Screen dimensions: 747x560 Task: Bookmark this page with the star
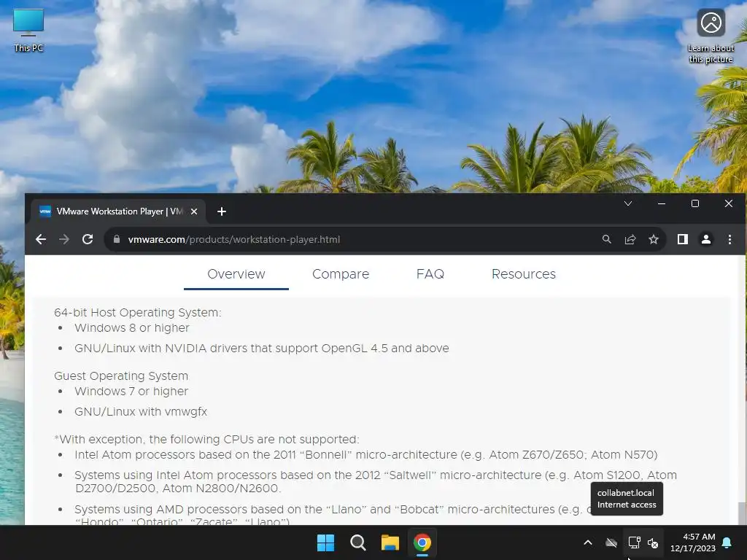(x=654, y=239)
